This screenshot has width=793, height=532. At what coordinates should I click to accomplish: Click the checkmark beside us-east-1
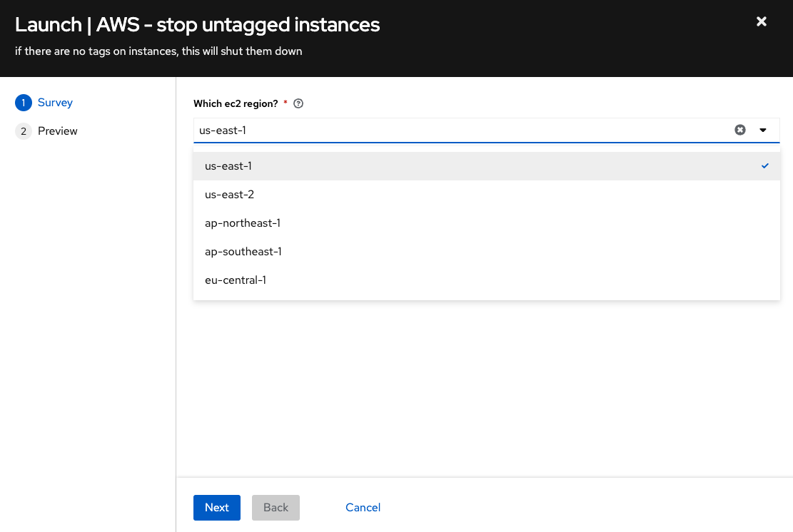[x=764, y=165]
